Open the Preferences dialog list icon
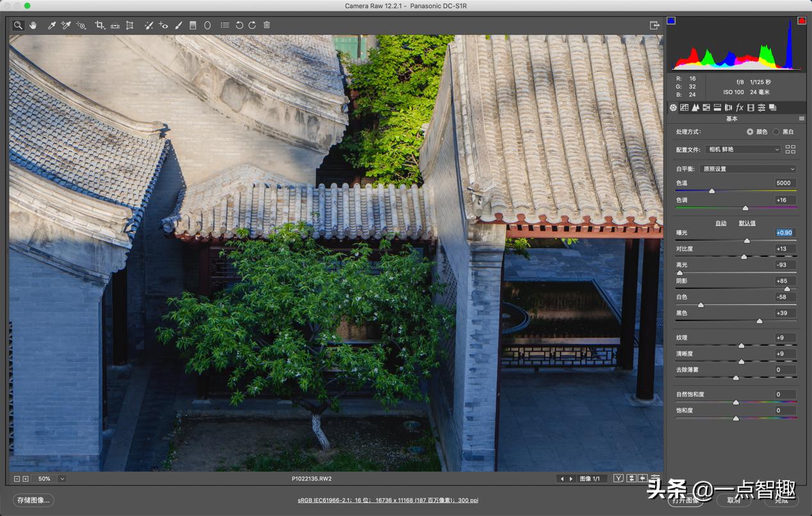This screenshot has height=516, width=812. [225, 25]
